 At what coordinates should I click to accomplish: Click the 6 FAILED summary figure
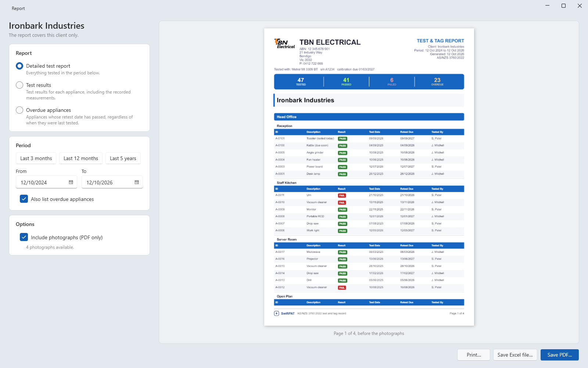392,82
